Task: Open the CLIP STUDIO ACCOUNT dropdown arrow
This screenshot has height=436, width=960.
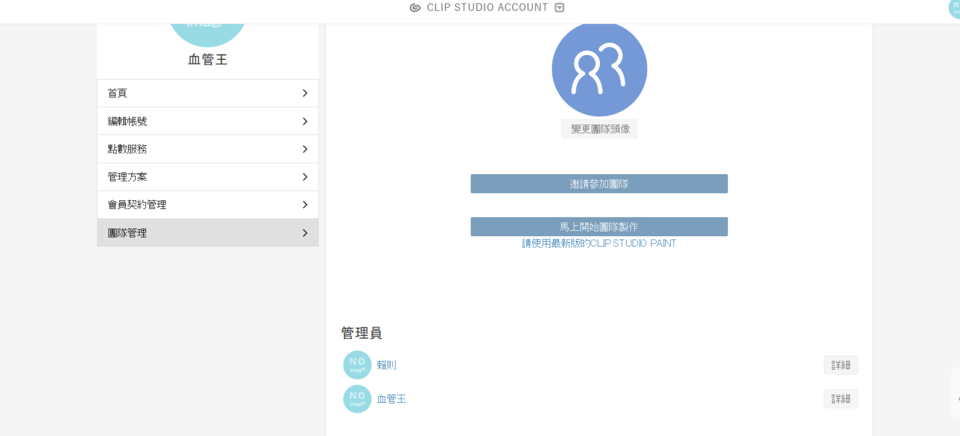Action: (x=559, y=8)
